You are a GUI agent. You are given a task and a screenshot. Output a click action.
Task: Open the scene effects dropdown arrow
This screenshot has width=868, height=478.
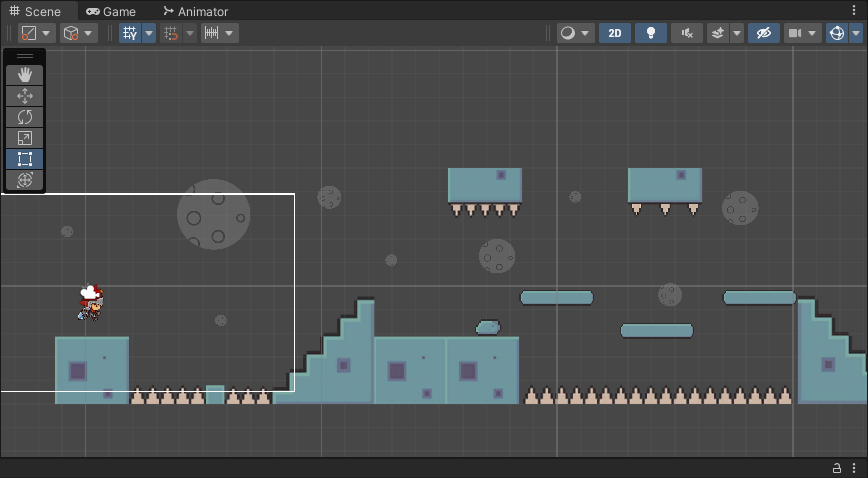(737, 33)
